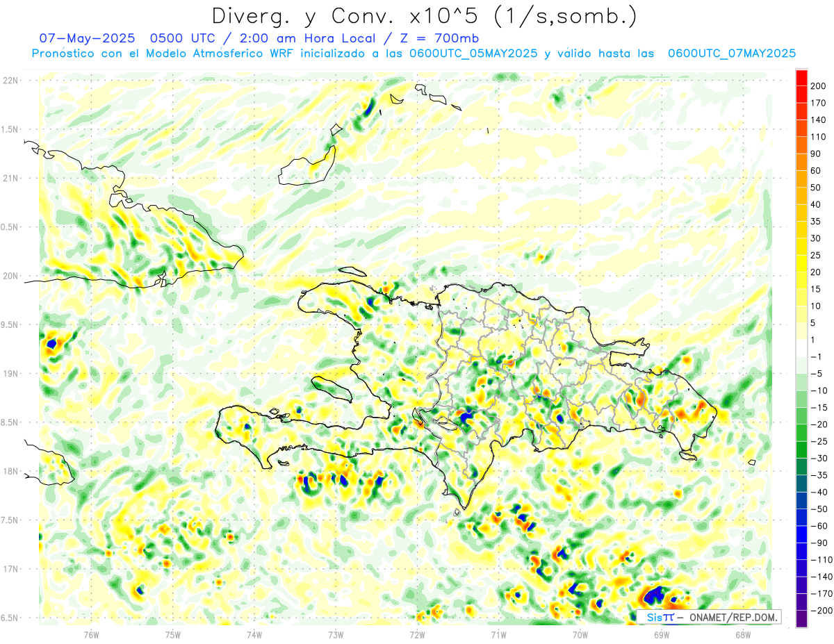Click the '9.5N' latitude axis label
The width and height of the screenshot is (834, 644).
point(10,324)
